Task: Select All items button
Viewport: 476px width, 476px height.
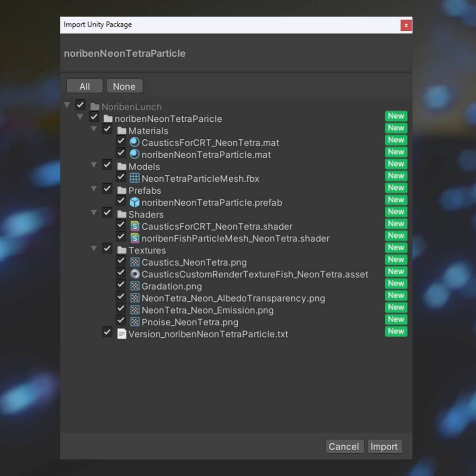Action: [x=85, y=86]
